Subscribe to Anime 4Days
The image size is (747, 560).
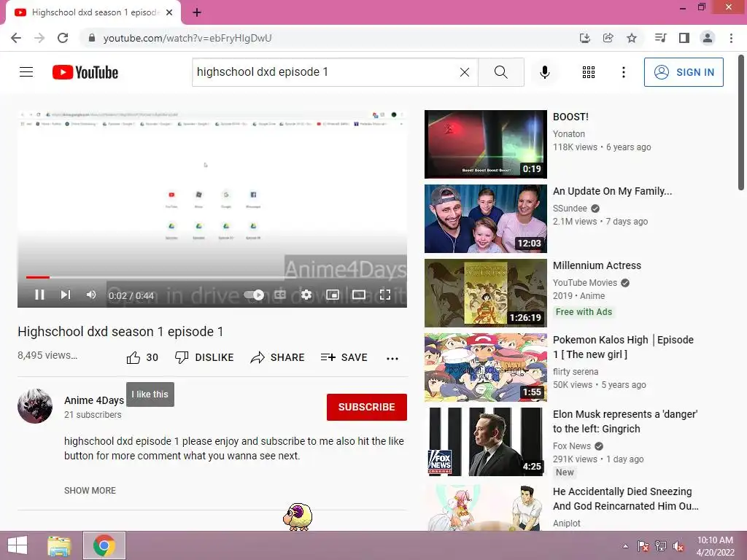click(366, 407)
